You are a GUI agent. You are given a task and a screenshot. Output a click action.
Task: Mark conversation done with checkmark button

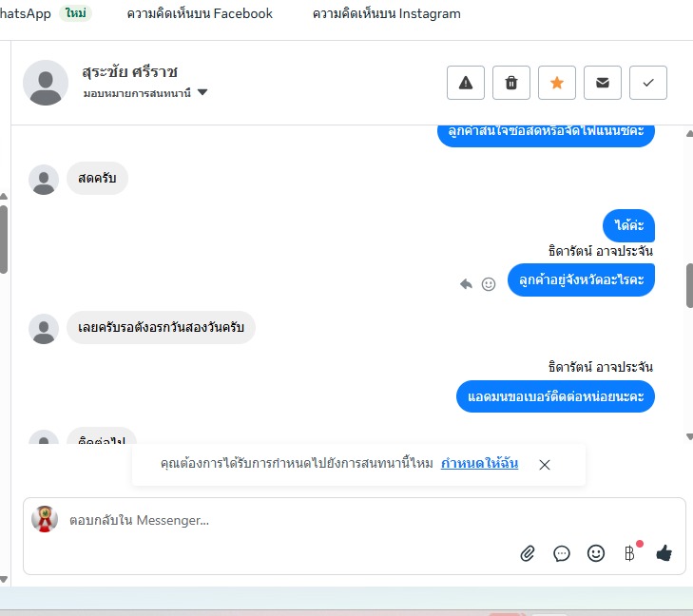(648, 83)
